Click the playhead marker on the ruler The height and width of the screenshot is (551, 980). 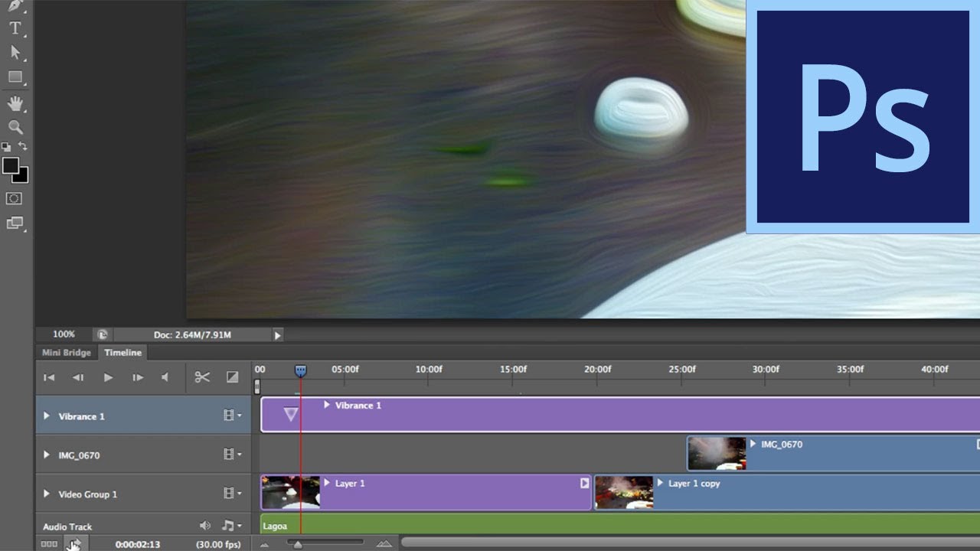point(300,370)
